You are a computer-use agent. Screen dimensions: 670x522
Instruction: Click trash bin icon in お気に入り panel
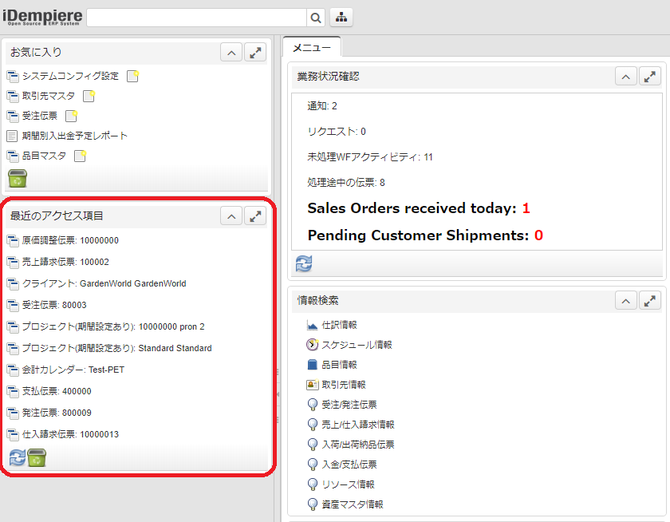coord(18,179)
